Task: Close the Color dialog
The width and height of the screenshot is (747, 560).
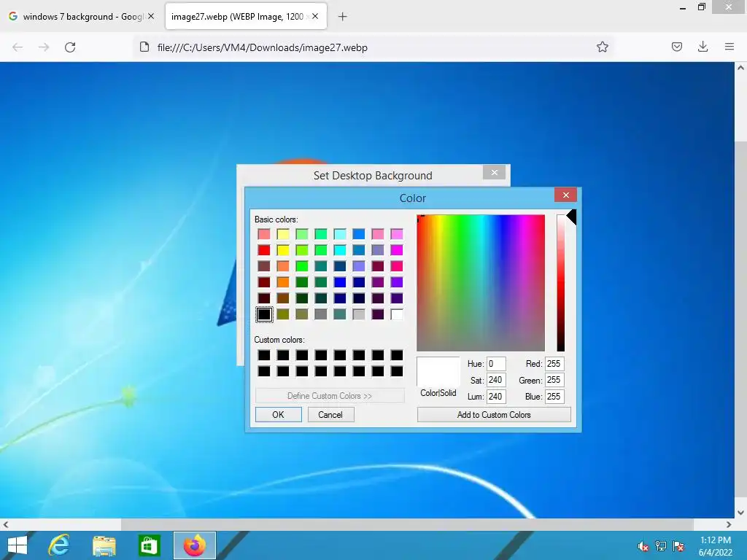Action: click(x=565, y=195)
